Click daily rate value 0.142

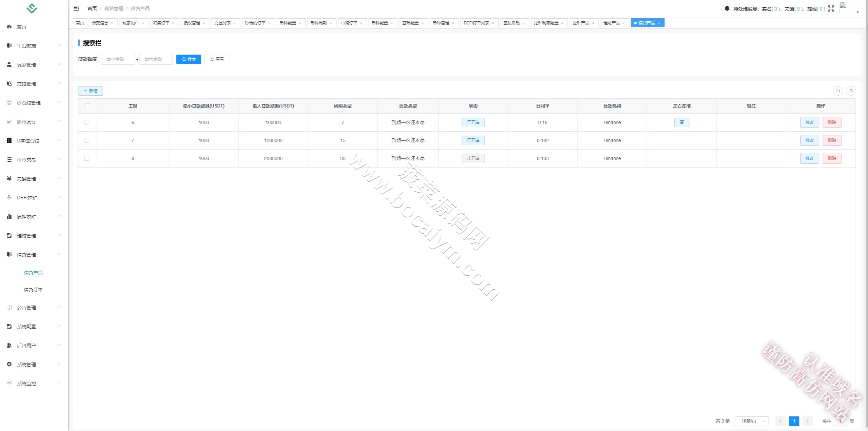pyautogui.click(x=542, y=140)
